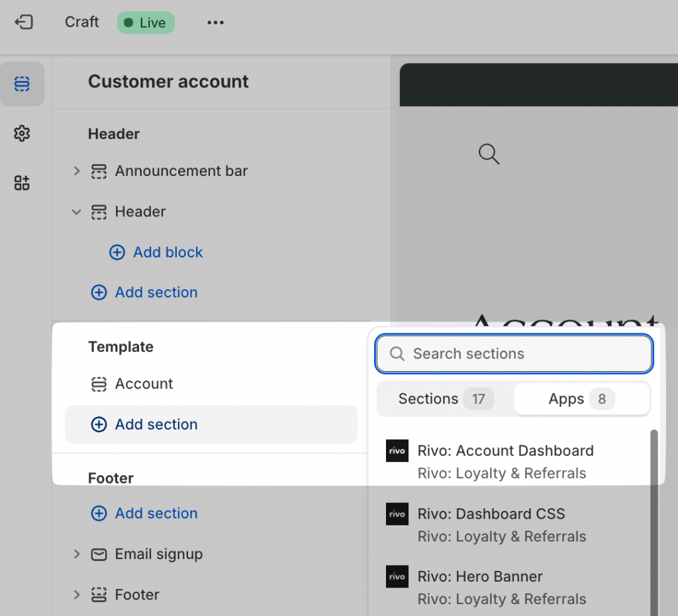
Task: Click the Template group label
Action: click(121, 347)
